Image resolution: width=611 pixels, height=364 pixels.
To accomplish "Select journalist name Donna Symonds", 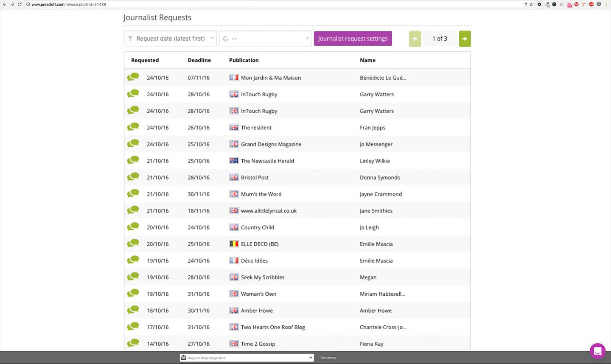I will [380, 177].
